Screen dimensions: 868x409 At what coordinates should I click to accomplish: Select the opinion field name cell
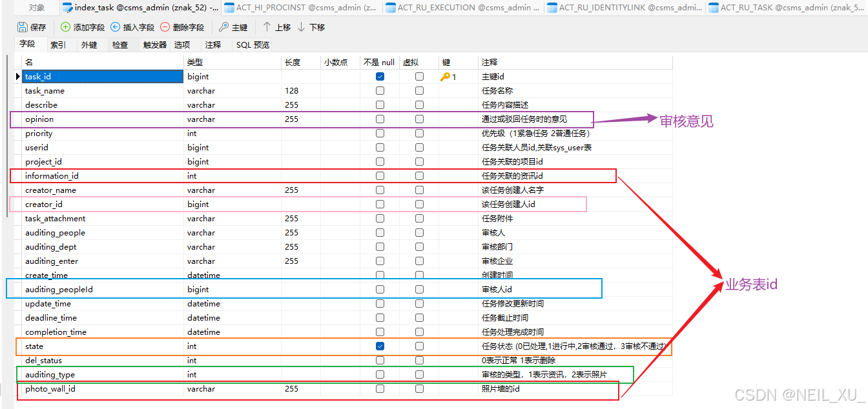click(103, 119)
